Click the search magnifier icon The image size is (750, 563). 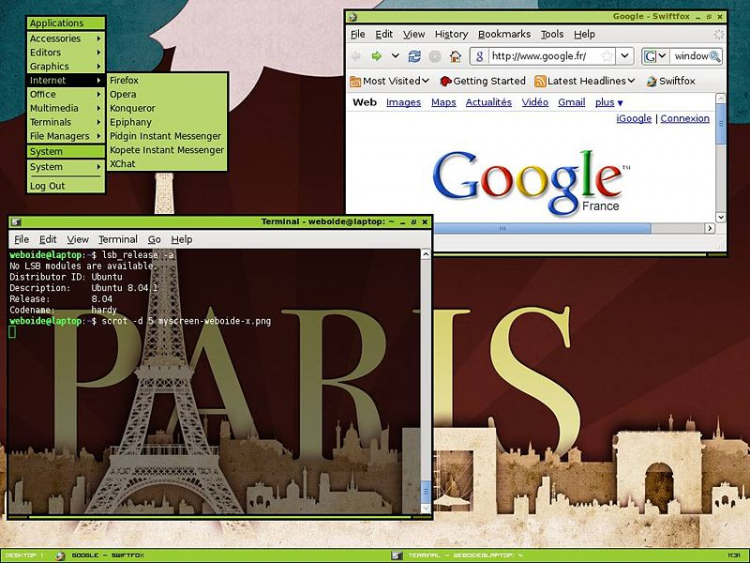(715, 57)
